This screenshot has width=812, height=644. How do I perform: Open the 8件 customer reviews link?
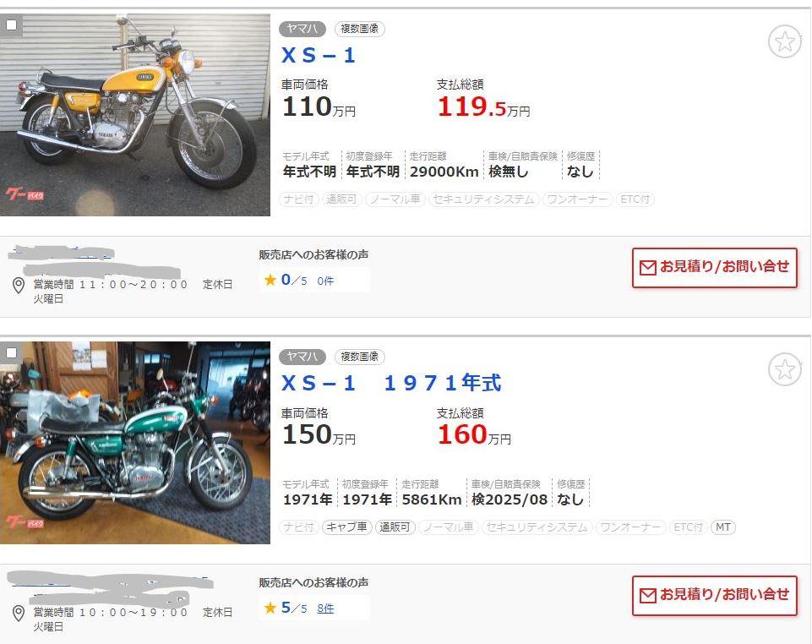(325, 609)
